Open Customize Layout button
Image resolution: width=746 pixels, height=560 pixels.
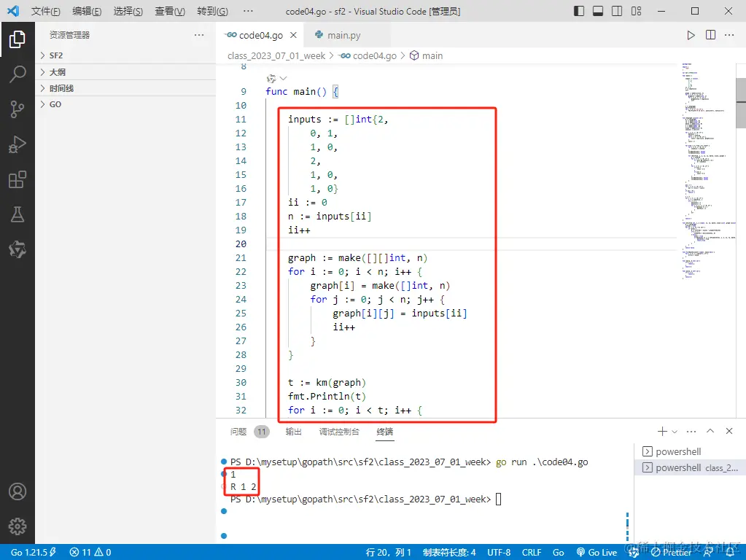pyautogui.click(x=636, y=11)
